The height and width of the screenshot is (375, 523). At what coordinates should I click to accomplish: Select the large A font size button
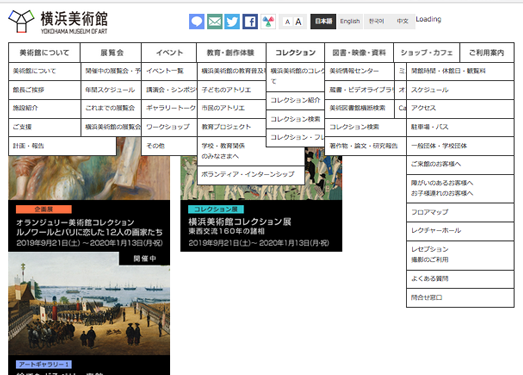[x=298, y=22]
